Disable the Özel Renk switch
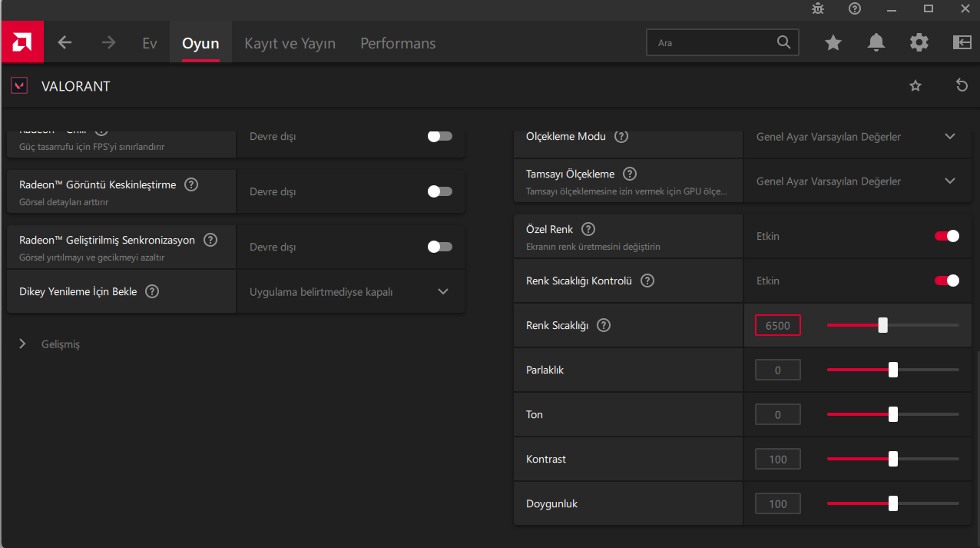The image size is (980, 548). click(x=946, y=236)
